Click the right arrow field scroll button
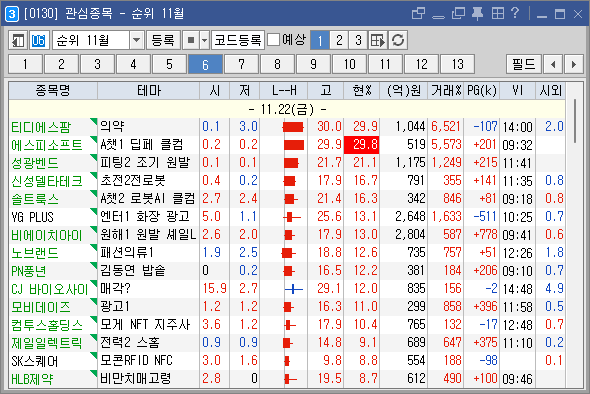Screen dimensions: 590x394 click(573, 64)
